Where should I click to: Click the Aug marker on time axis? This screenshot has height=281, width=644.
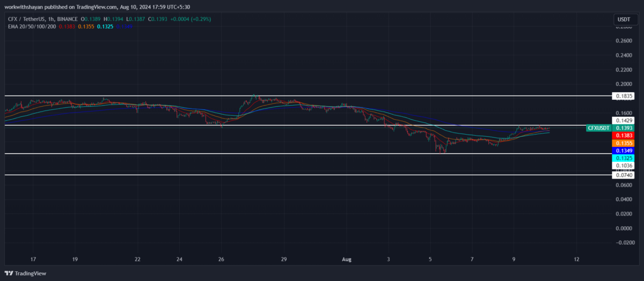[x=346, y=259]
